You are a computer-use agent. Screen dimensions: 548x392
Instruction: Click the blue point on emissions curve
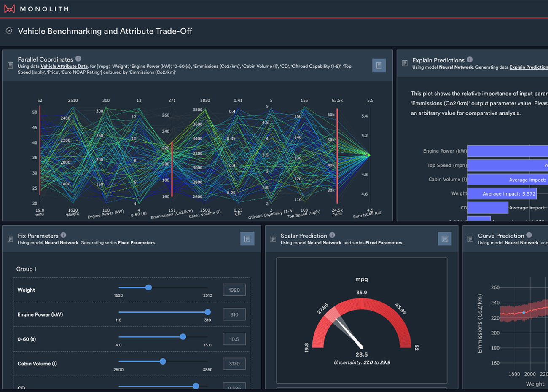click(524, 313)
